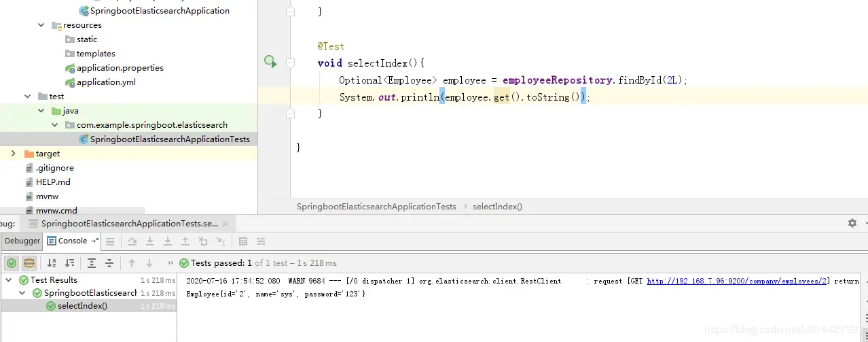Click Employee output line in console

276,294
